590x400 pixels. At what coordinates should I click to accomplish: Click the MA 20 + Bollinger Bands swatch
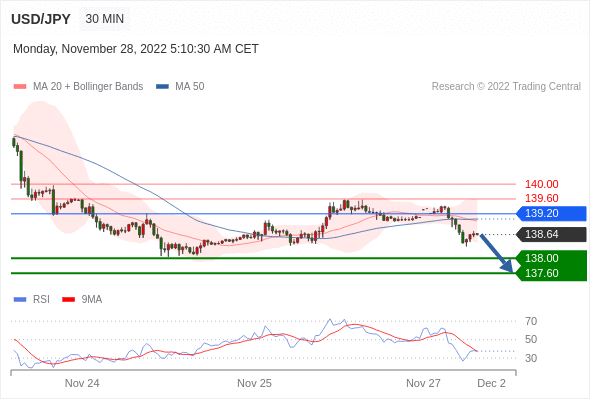pos(20,87)
